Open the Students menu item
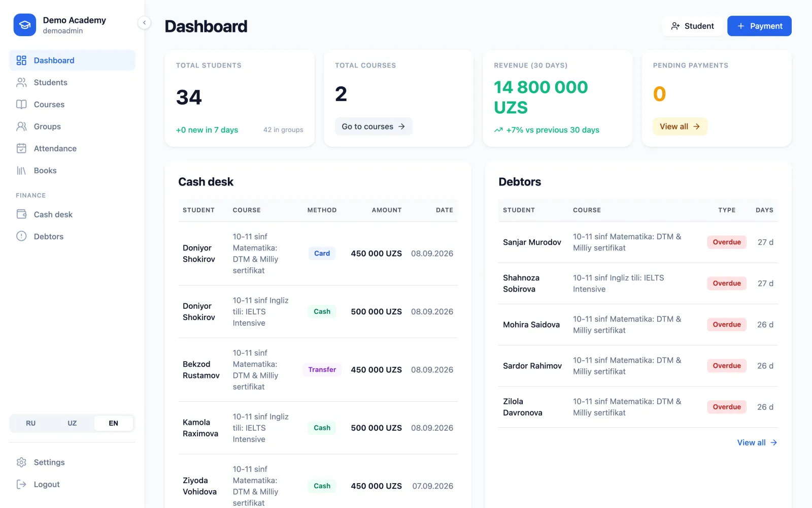The width and height of the screenshot is (812, 508). coord(72,82)
